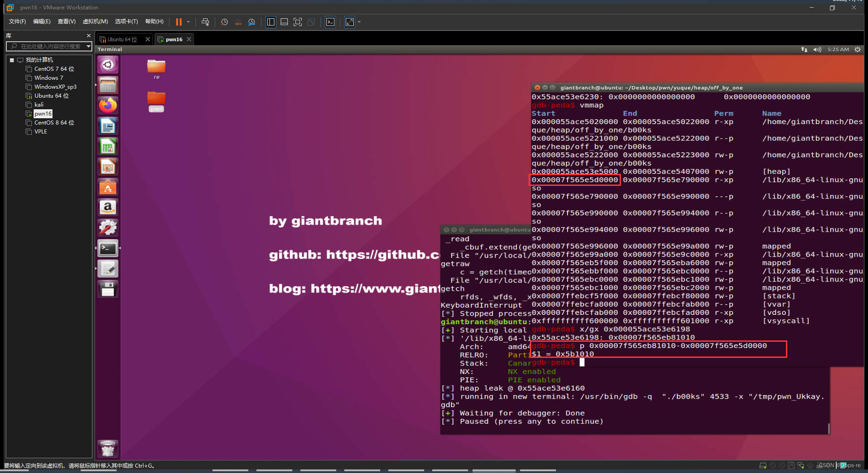The image size is (868, 473).
Task: Open the 文件(F) menu
Action: pyautogui.click(x=17, y=21)
